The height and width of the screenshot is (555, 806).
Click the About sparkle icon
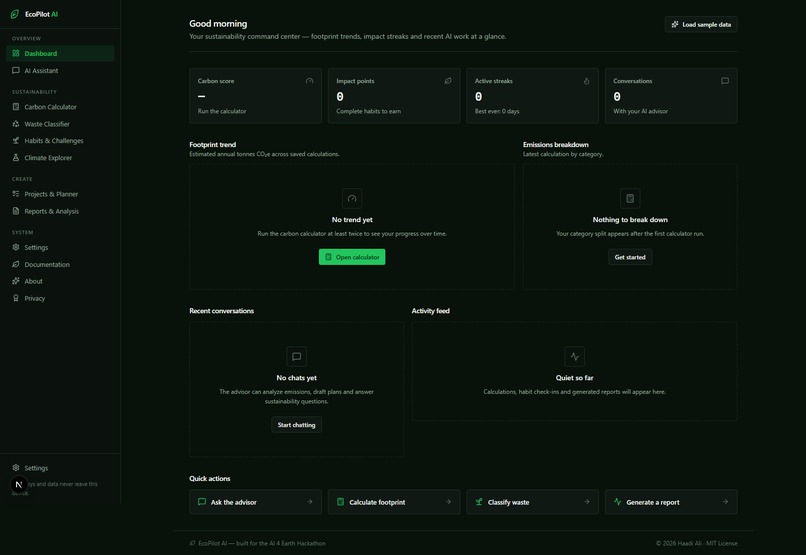[x=16, y=281]
